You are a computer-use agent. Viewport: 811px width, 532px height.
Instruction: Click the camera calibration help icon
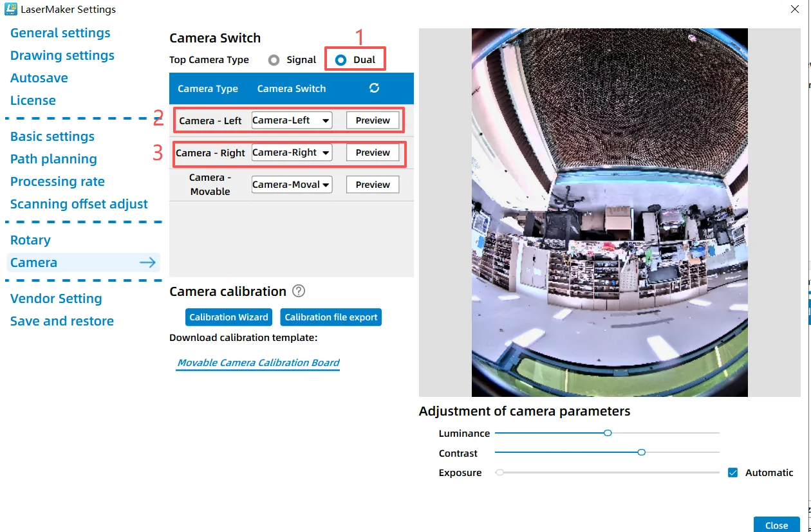tap(298, 291)
